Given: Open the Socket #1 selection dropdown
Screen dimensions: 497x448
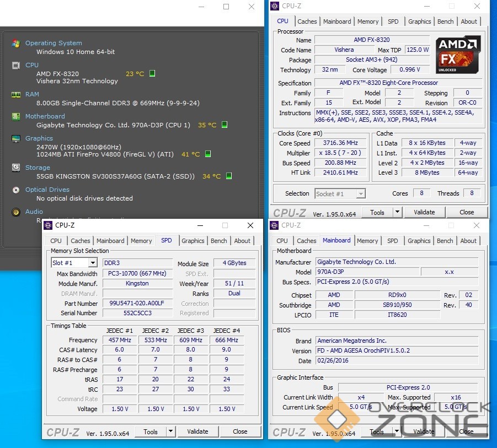Looking at the screenshot, I should 340,194.
